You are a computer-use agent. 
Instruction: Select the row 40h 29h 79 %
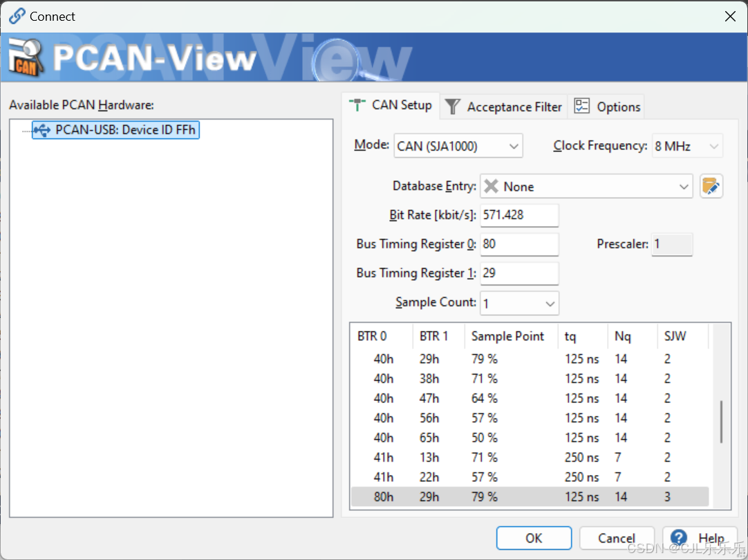pos(530,359)
